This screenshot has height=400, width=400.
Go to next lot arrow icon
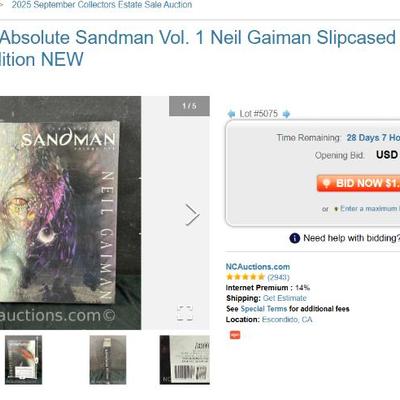coord(286,114)
